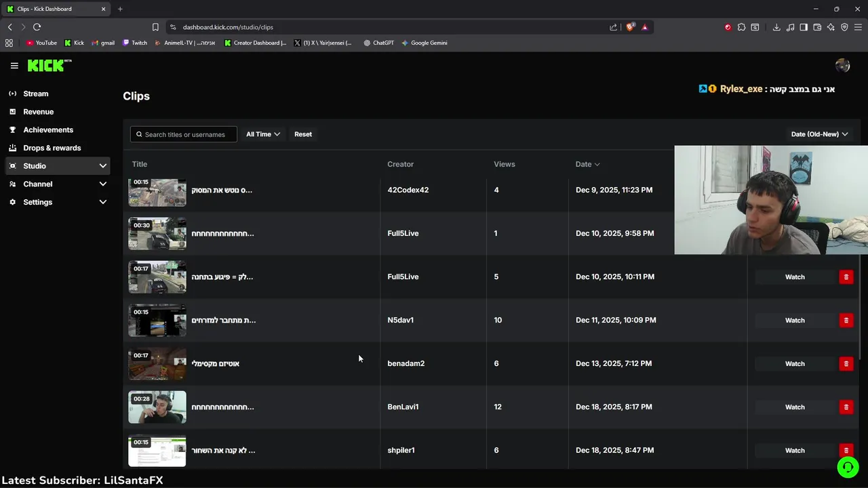
Task: Open the green support chat bubble
Action: 847,467
